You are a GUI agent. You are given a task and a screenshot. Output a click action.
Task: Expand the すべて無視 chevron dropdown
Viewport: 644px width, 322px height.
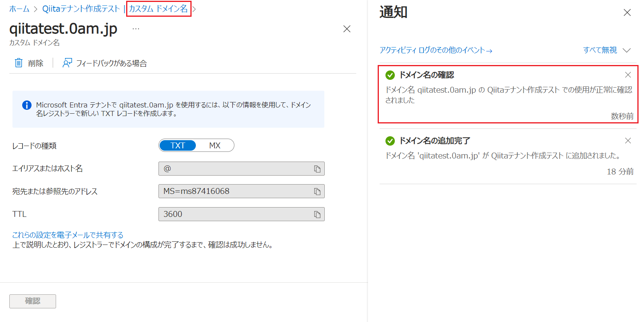[626, 50]
